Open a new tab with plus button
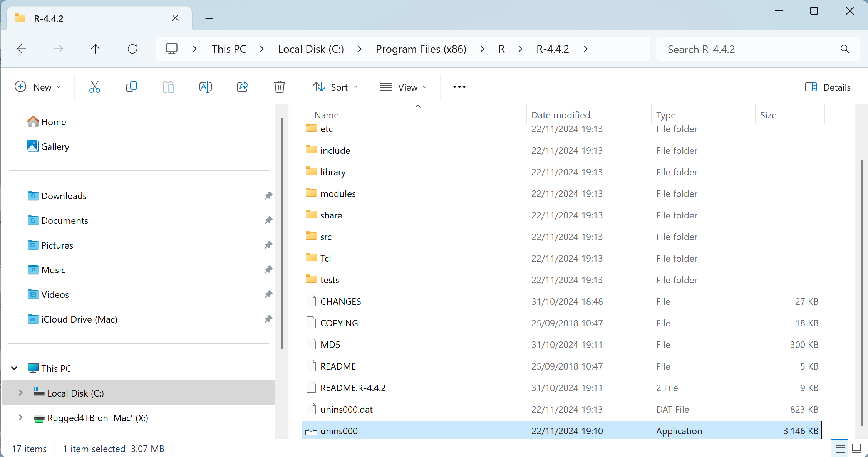The image size is (868, 457). 209,18
